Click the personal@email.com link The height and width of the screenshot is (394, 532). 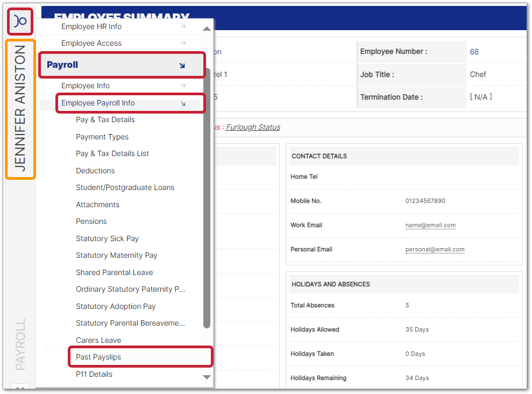(x=435, y=249)
